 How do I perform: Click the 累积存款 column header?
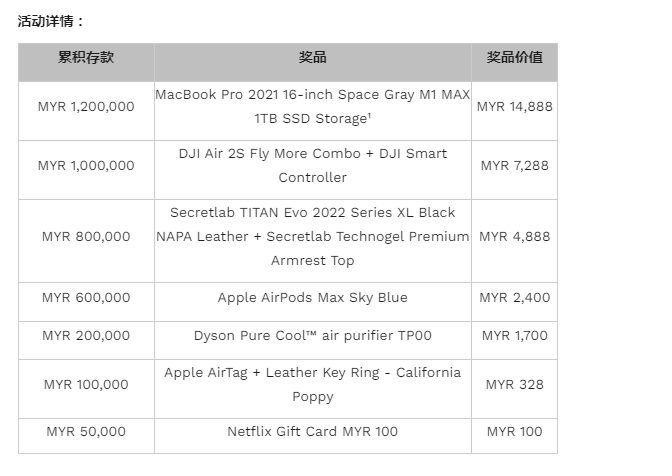click(86, 58)
